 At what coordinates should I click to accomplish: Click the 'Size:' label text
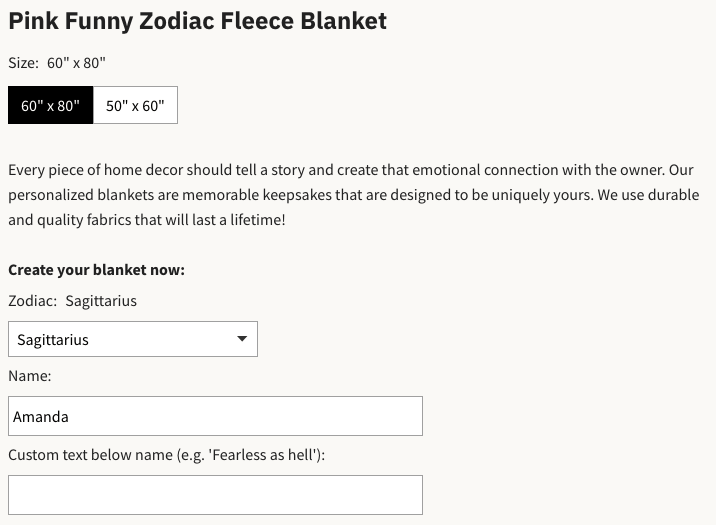(x=23, y=63)
